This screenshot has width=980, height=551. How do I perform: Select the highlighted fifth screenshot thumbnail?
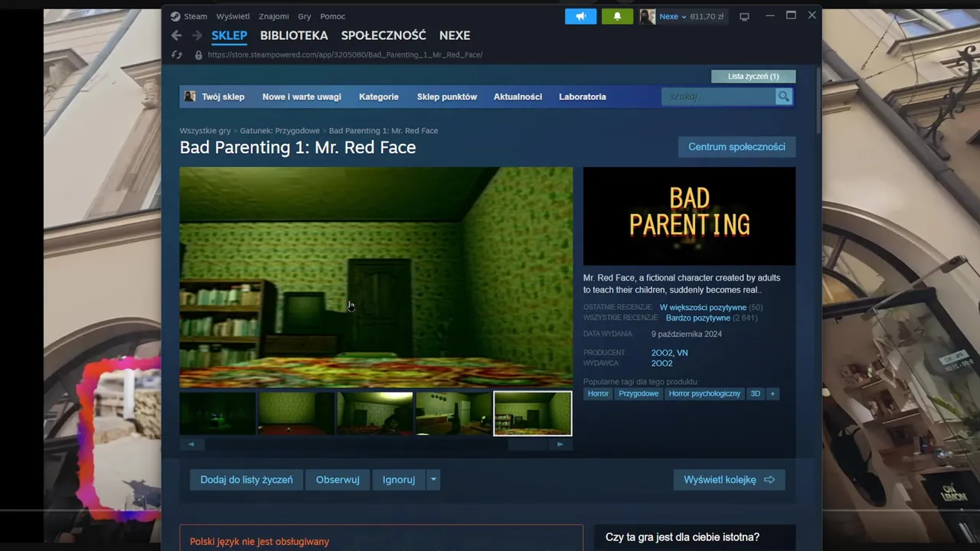click(x=533, y=413)
